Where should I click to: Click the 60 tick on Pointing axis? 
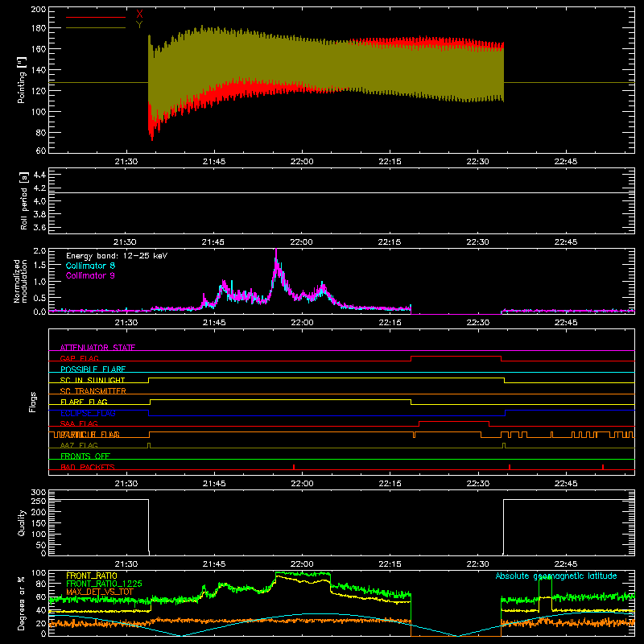(x=41, y=151)
